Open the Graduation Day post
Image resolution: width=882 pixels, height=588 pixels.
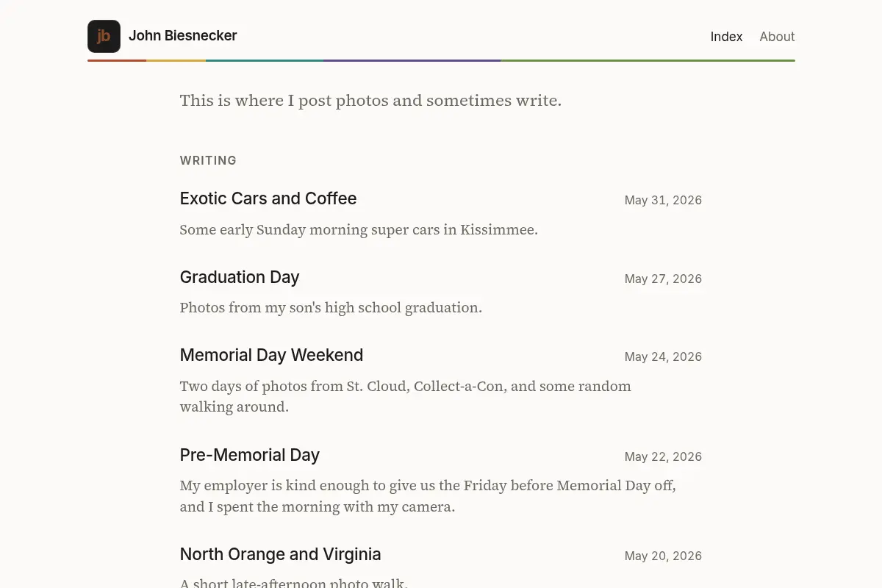240,277
